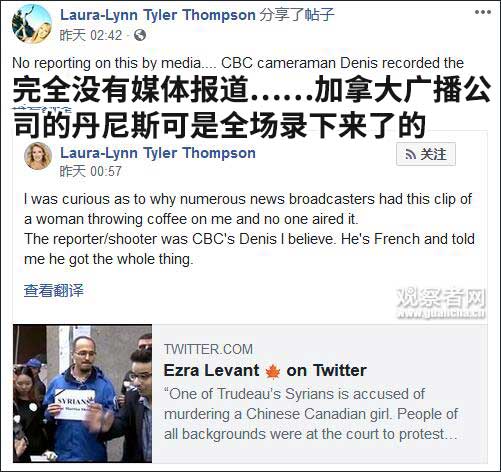Click the No reporting on this caption
This screenshot has height=472, width=501.
pyautogui.click(x=238, y=63)
